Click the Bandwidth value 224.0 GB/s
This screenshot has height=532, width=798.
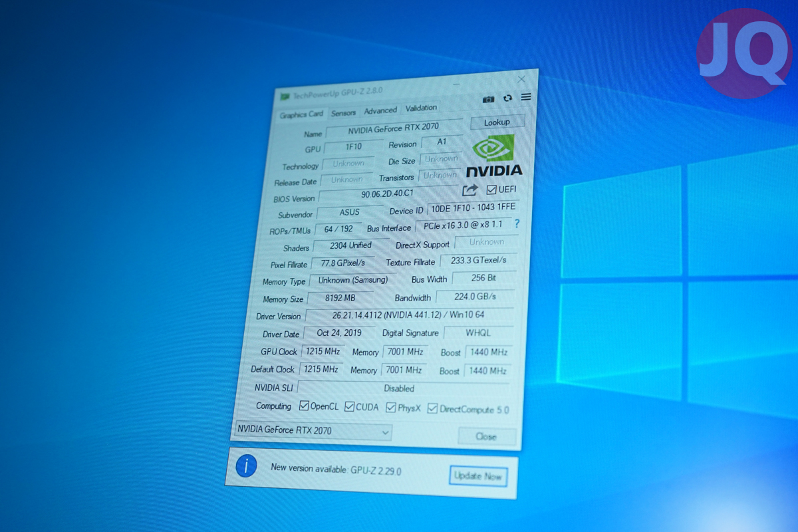[475, 297]
